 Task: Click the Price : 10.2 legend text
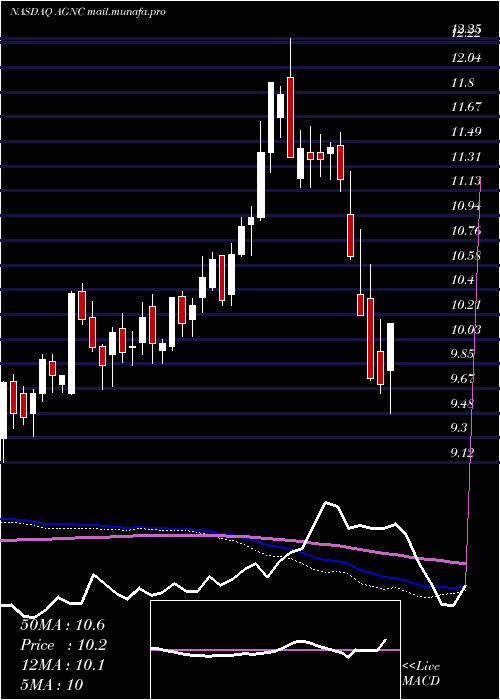pos(62,645)
